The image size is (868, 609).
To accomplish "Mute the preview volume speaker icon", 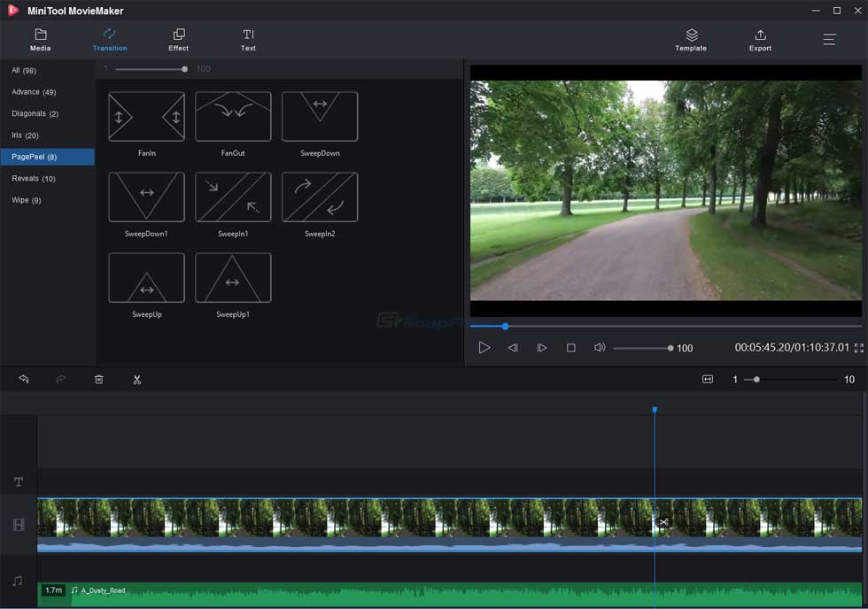I will (600, 348).
